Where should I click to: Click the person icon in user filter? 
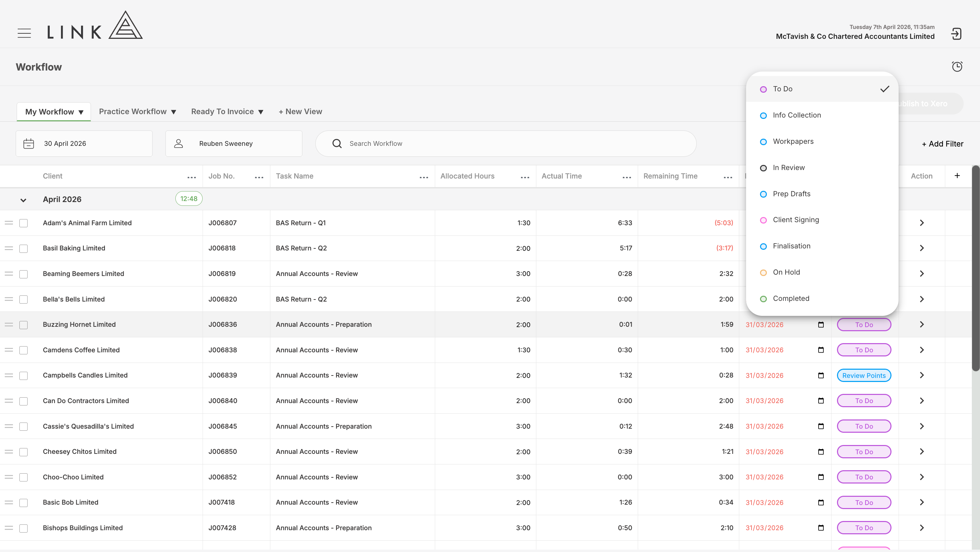coord(178,143)
